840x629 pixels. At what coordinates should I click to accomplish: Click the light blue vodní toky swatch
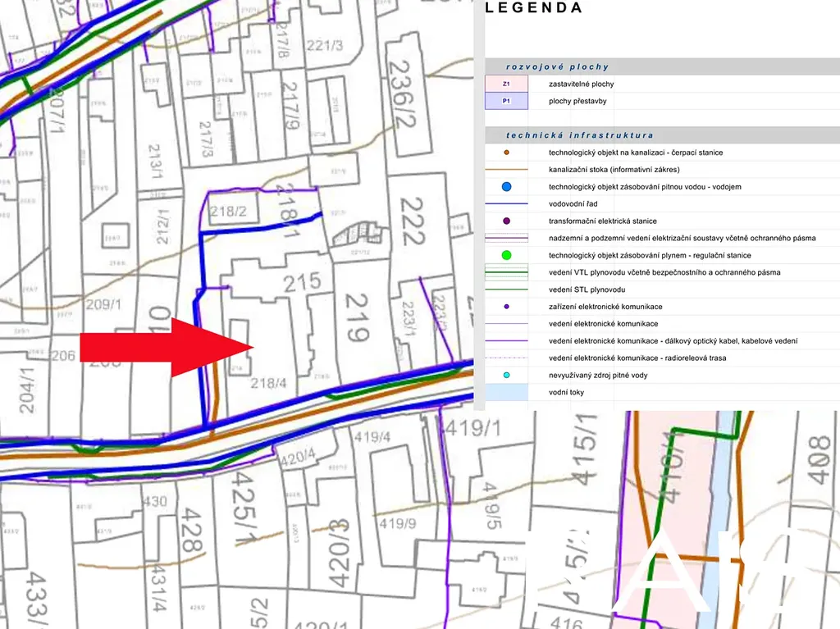(x=506, y=392)
